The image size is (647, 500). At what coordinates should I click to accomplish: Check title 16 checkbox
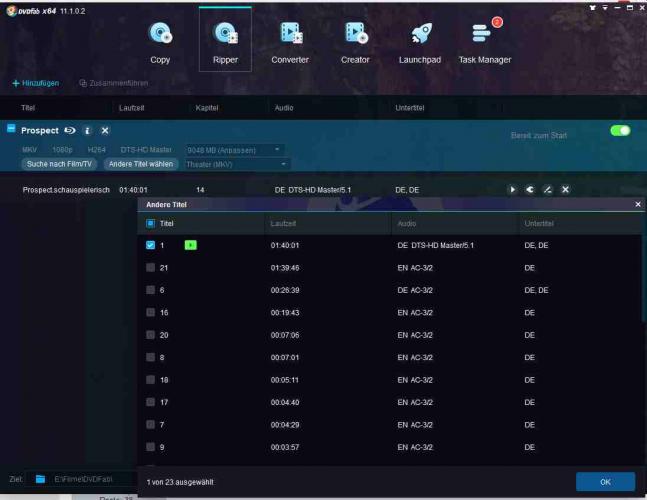pyautogui.click(x=151, y=312)
